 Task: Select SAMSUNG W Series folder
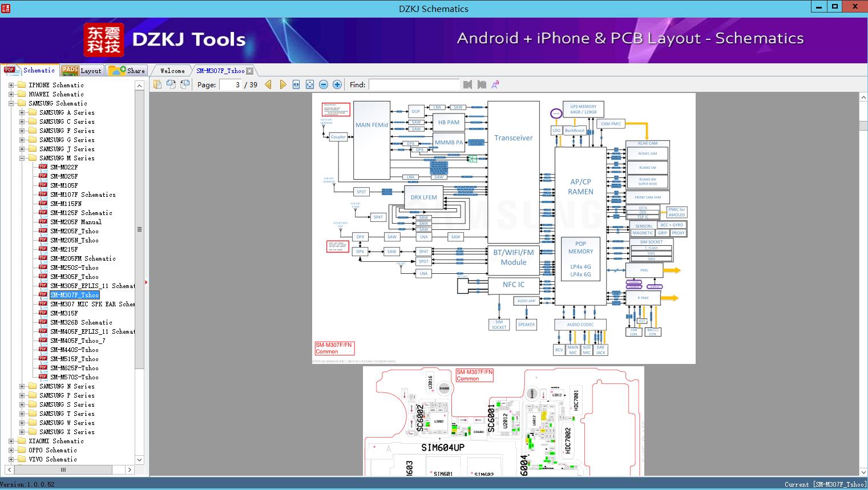click(x=67, y=423)
